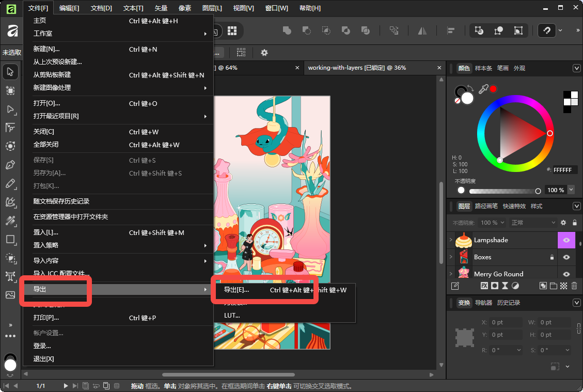Click the no-fill (none) swatch icon
Image resolution: width=583 pixels, height=392 pixels.
(x=458, y=100)
